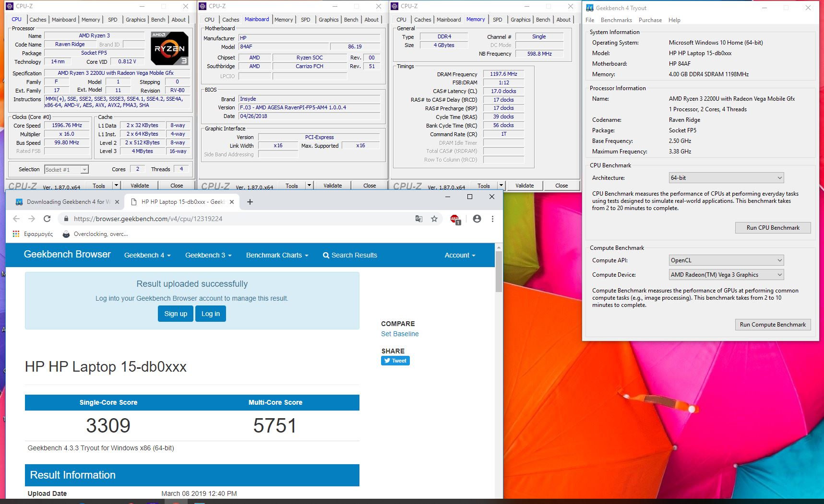Switch to Graphics tab in the Memory CPU-Z window
This screenshot has height=504, width=824.
click(520, 20)
